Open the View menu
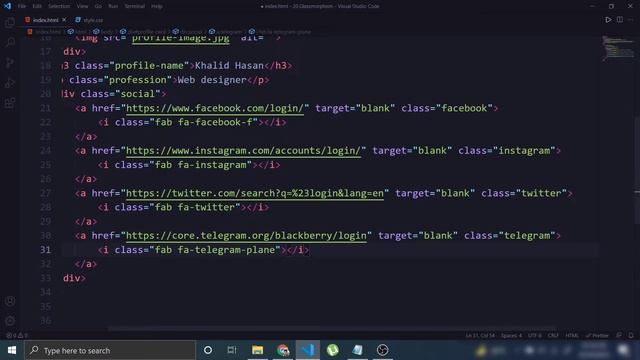The width and height of the screenshot is (640, 360). (x=82, y=6)
